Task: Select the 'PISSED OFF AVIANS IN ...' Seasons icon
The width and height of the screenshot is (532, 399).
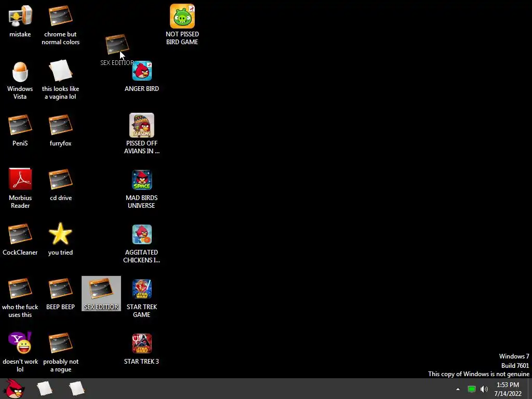Action: [x=142, y=125]
